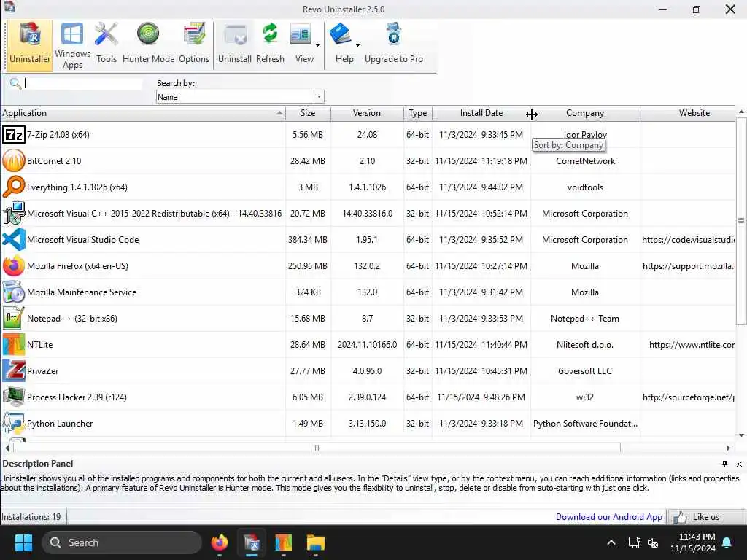Select the Everything search app icon
747x560 pixels.
tap(13, 187)
